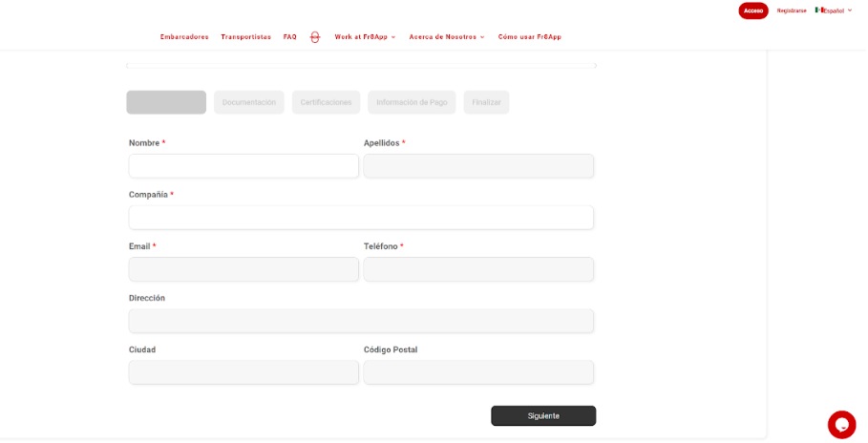Expand the Work at Fr8App menu

(x=366, y=37)
